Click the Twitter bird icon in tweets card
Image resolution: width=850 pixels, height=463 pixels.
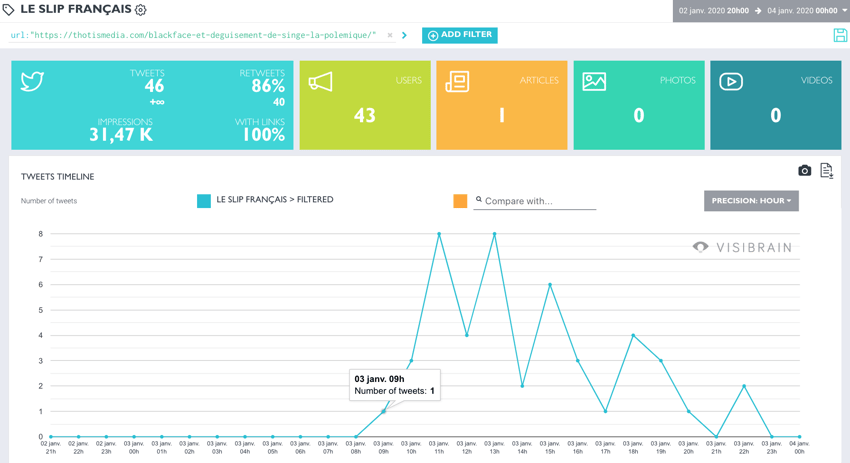pyautogui.click(x=32, y=81)
